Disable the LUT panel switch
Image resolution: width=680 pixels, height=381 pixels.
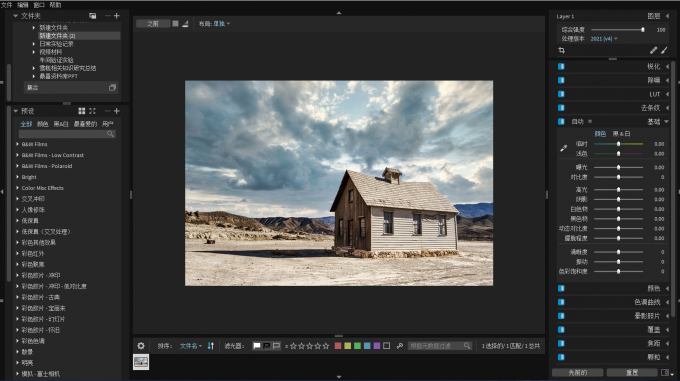tap(561, 94)
